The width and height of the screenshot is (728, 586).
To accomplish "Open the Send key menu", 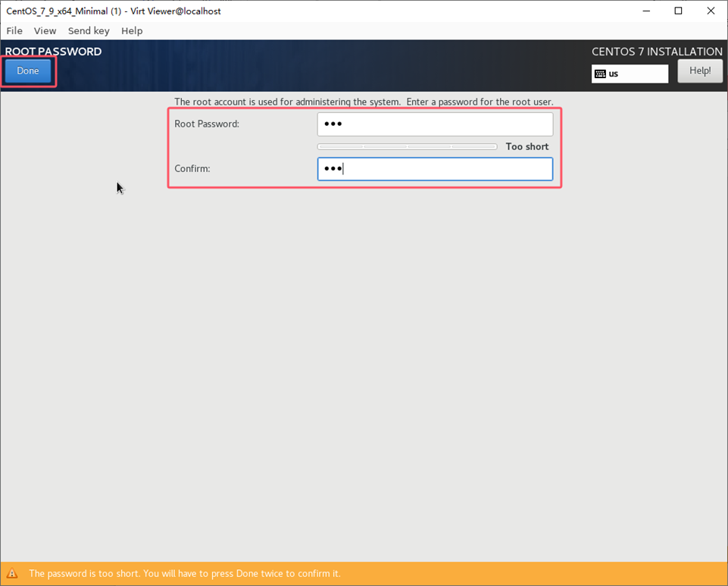I will [x=89, y=30].
